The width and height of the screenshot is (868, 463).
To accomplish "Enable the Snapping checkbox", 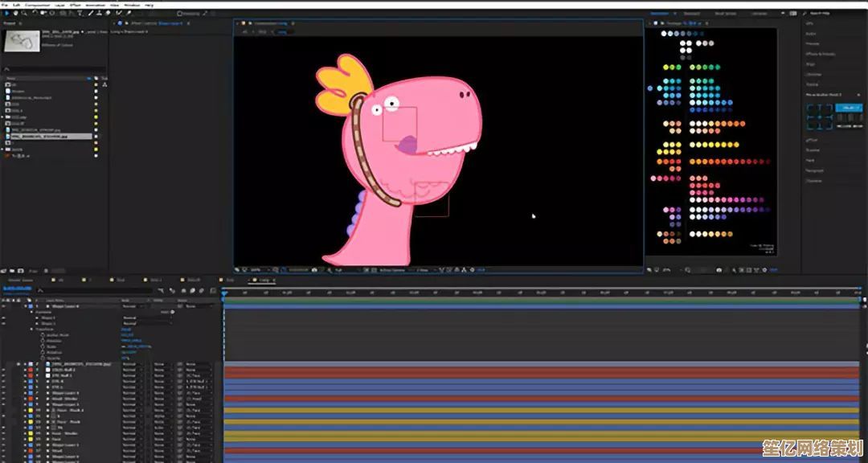I will coord(179,14).
